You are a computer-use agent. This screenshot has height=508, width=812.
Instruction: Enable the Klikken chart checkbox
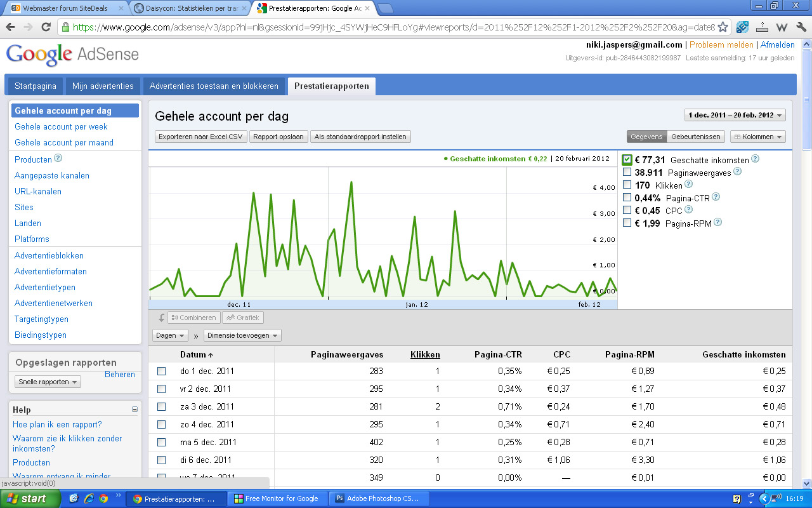(627, 185)
